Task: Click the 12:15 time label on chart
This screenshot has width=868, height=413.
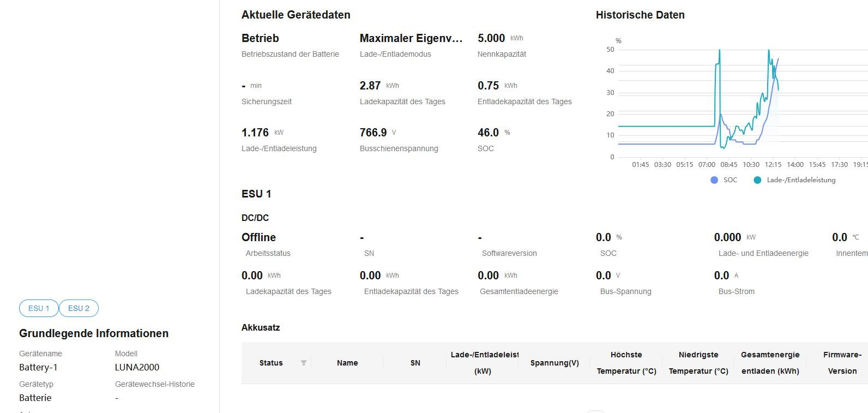Action: [x=773, y=164]
